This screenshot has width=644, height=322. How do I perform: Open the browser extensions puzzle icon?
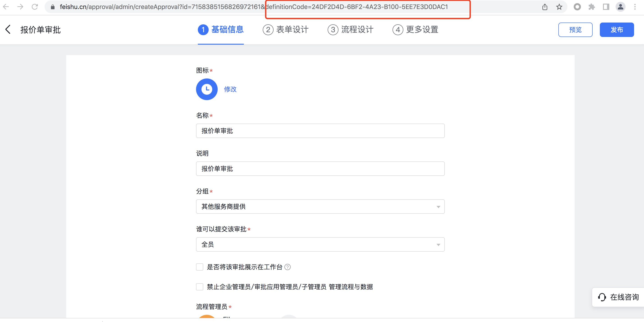point(591,7)
